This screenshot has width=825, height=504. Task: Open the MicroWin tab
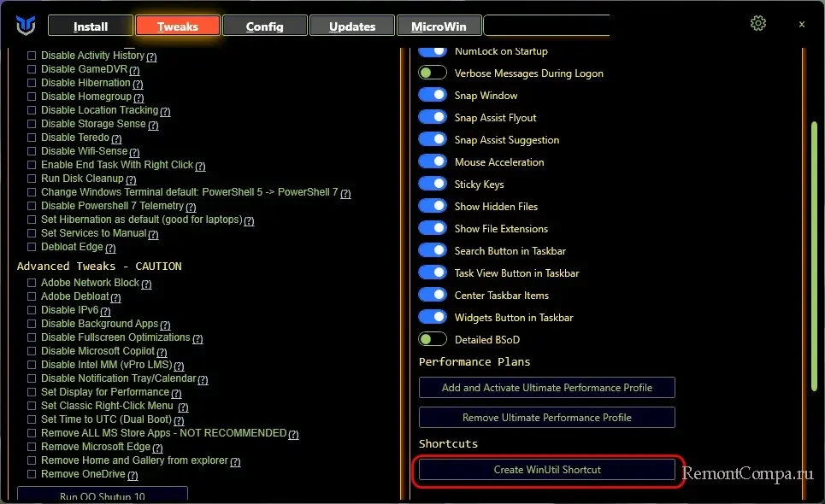(x=439, y=26)
